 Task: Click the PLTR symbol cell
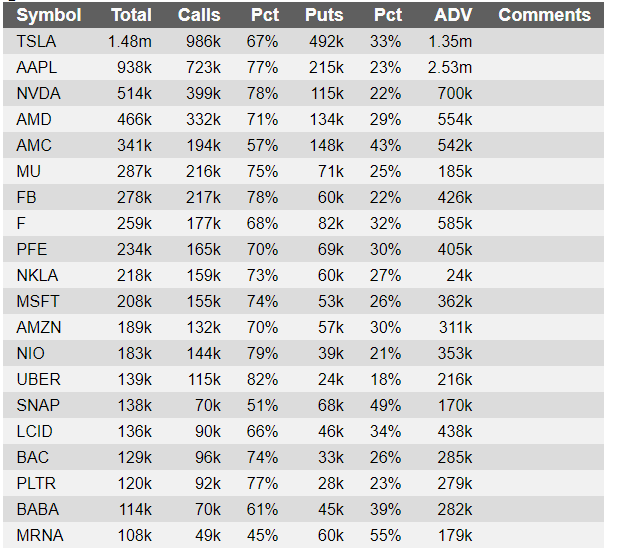click(37, 483)
